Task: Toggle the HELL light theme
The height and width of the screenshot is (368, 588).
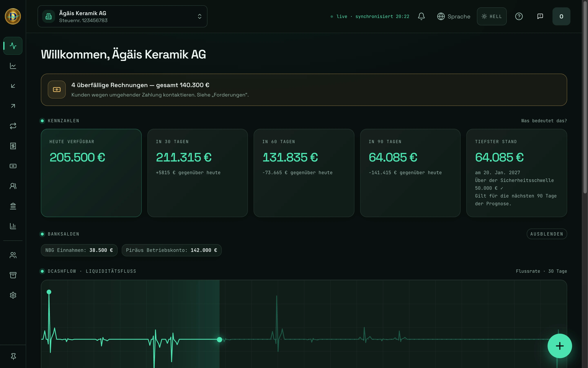Action: 492,16
